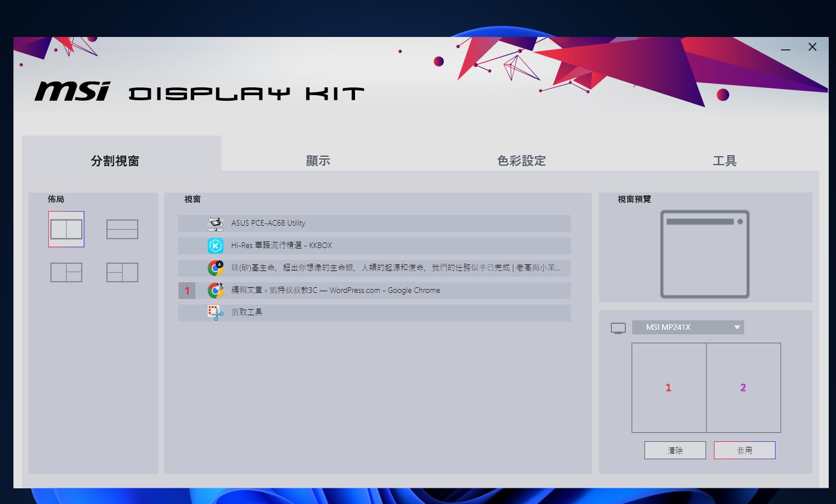Choose the two-row horizontal split layout
Viewport: 836px width, 504px height.
point(122,229)
